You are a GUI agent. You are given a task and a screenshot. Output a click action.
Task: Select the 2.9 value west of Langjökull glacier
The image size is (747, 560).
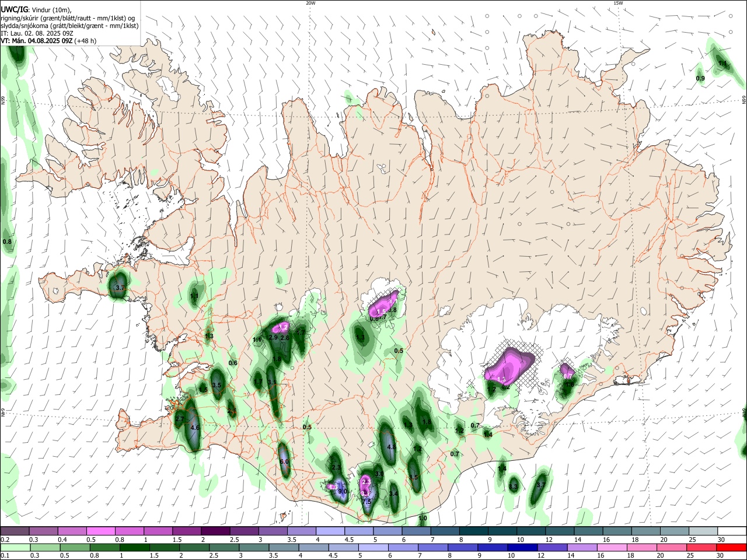(273, 337)
